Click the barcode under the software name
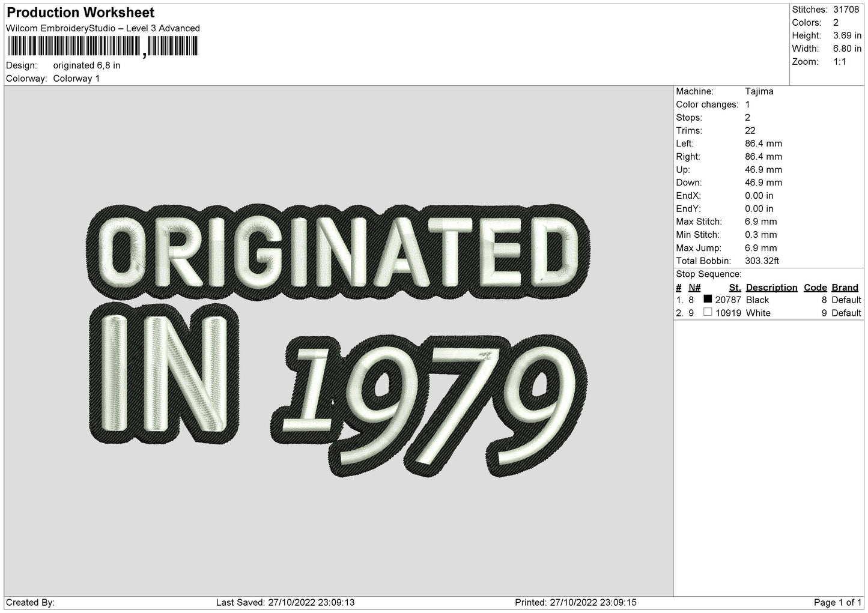This screenshot has width=868, height=613. (103, 46)
